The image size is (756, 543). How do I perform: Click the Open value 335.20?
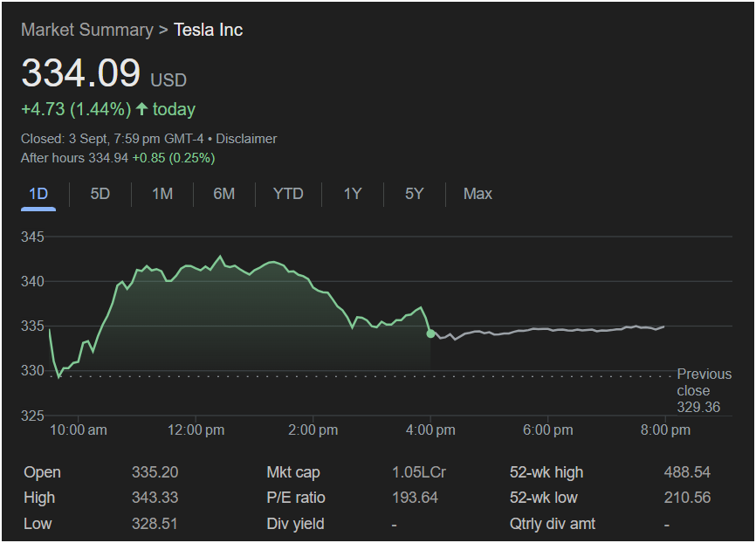[x=155, y=472]
